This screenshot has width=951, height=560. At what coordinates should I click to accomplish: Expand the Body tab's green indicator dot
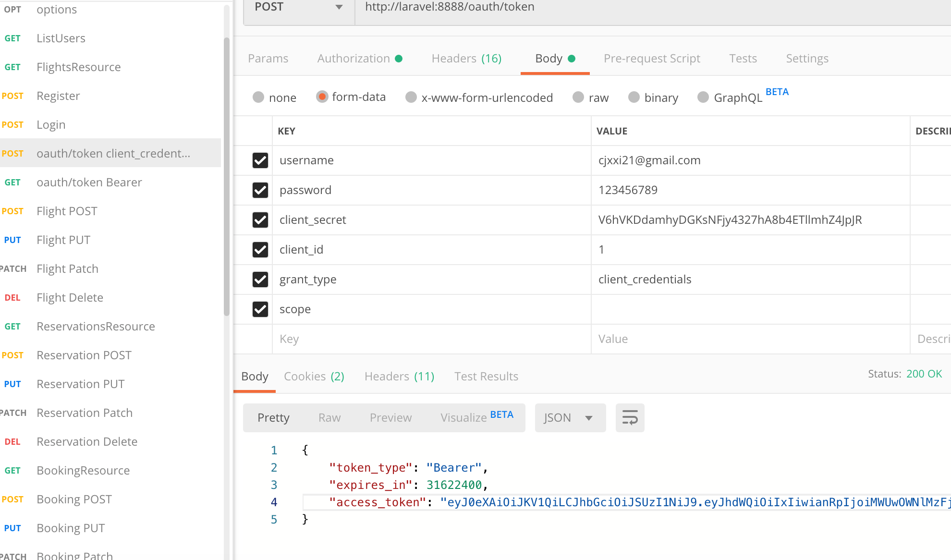pos(571,58)
